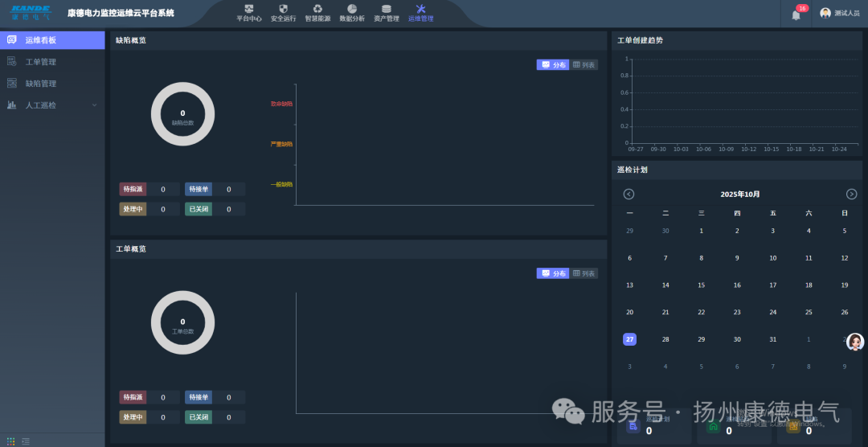Click the colorful grid icon in sidebar footer

[11, 441]
